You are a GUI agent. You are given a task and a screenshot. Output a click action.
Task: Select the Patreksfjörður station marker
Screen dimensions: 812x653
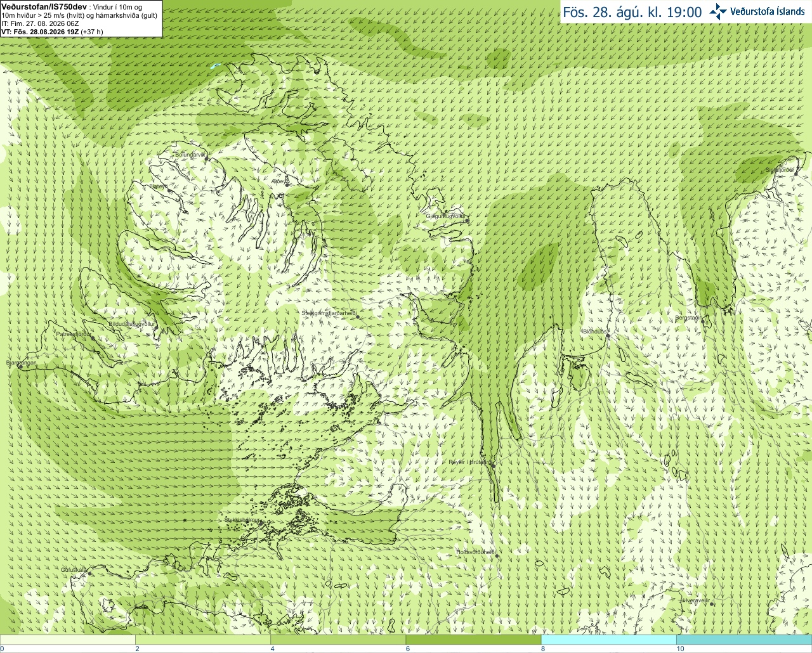pyautogui.click(x=93, y=337)
